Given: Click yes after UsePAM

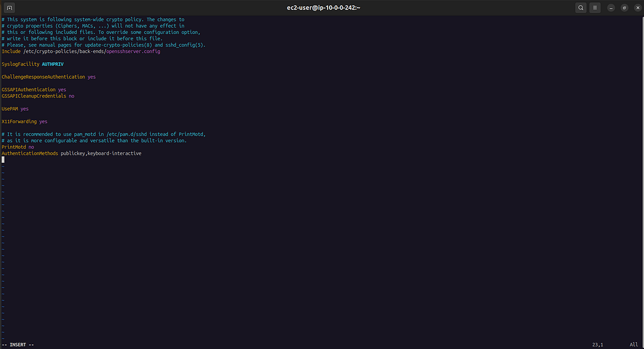Looking at the screenshot, I should (x=25, y=109).
